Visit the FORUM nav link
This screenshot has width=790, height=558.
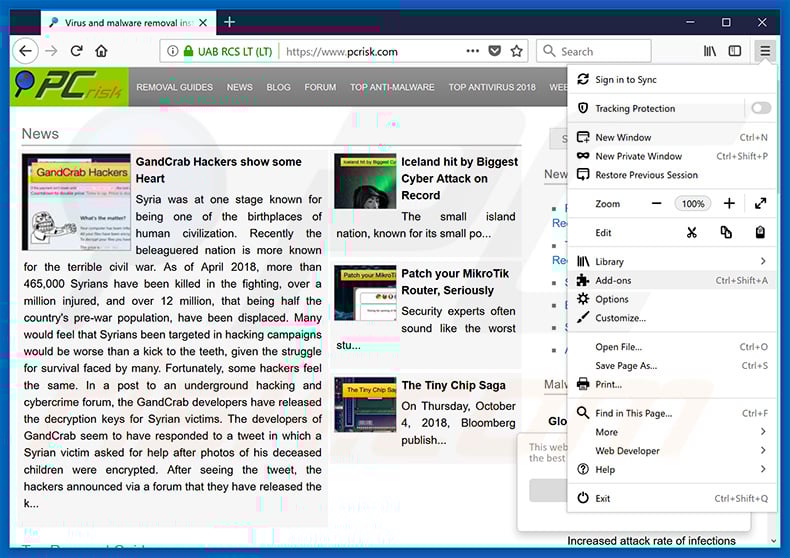pos(320,87)
